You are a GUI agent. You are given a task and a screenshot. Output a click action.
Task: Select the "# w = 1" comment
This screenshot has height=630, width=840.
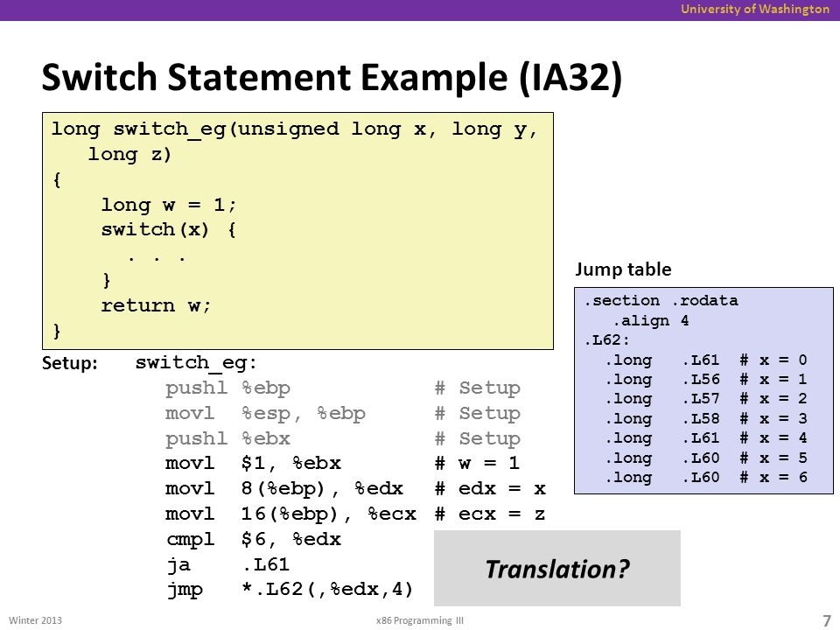(477, 464)
